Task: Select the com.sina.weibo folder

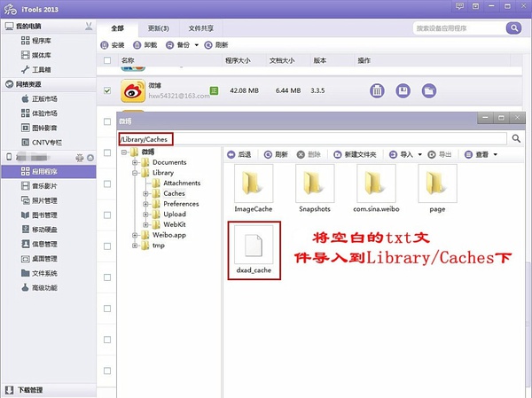Action: (376, 189)
